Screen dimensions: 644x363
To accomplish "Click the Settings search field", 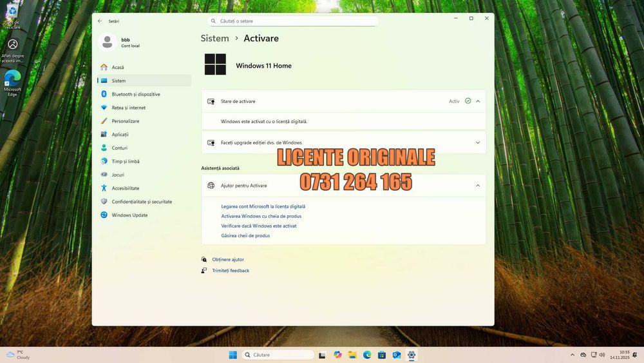I will pyautogui.click(x=293, y=21).
